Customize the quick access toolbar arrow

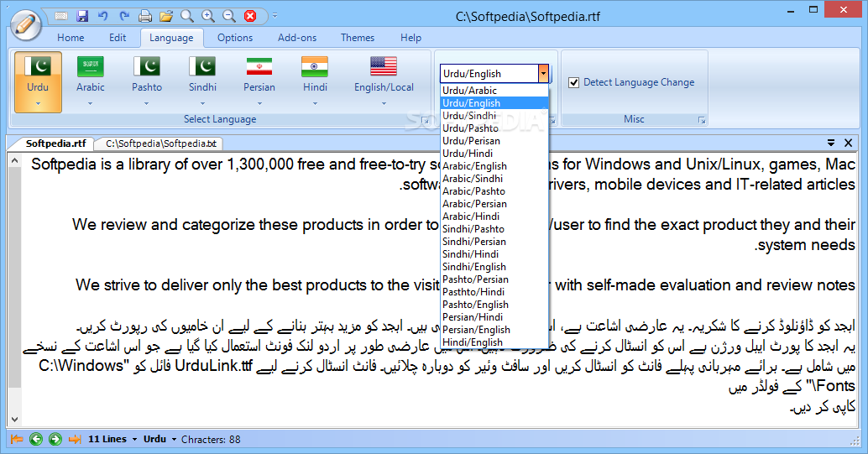click(275, 16)
